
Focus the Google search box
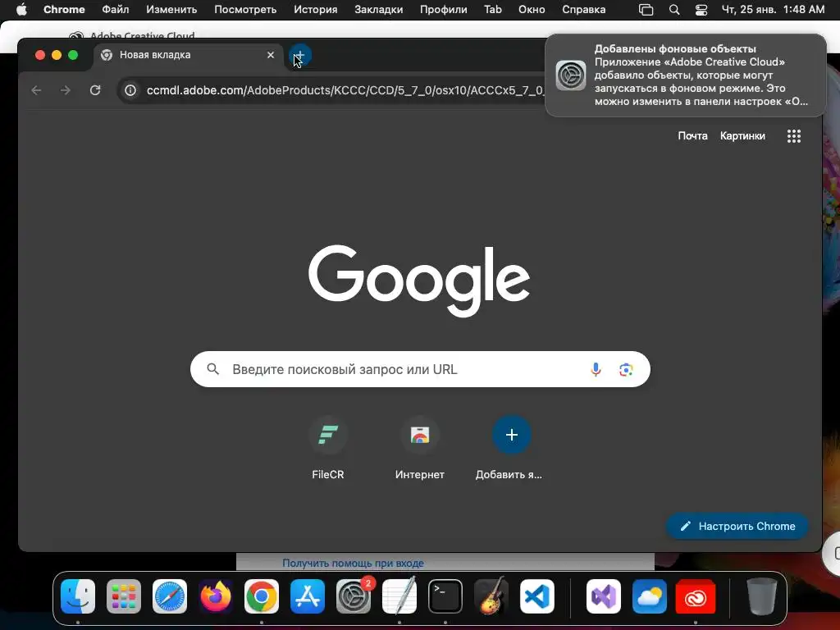[x=420, y=369]
